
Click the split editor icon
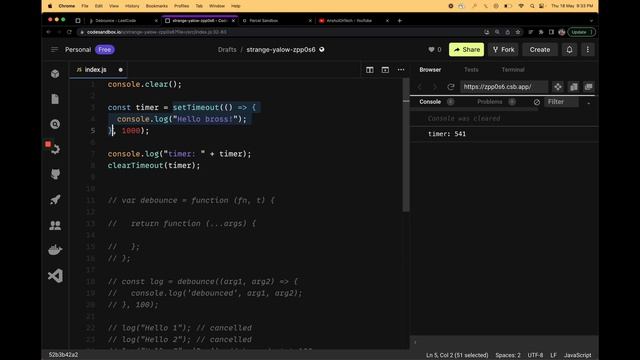(369, 70)
